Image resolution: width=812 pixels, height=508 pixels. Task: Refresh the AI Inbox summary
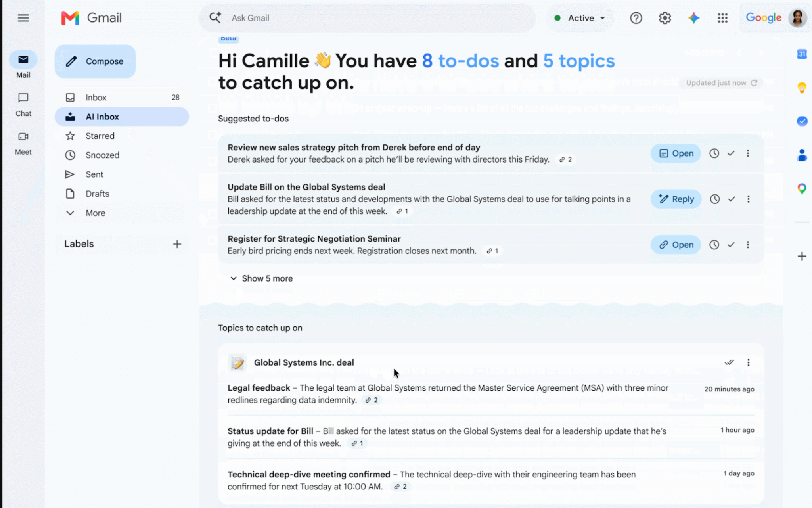pos(754,82)
